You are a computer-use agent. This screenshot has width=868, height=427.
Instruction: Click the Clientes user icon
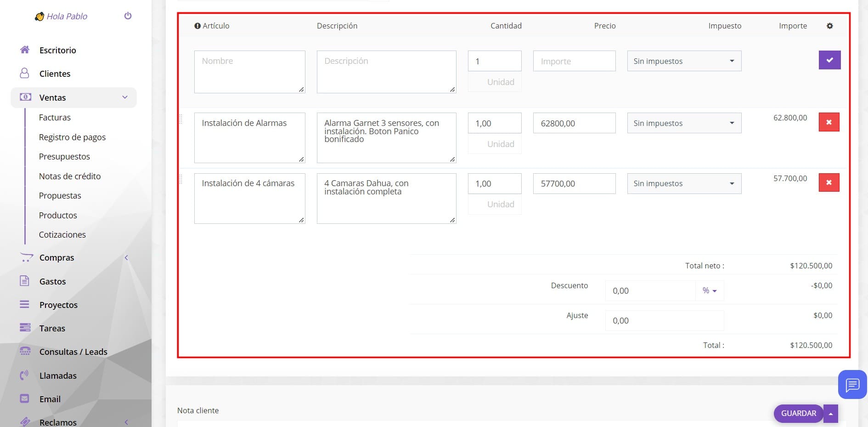25,73
